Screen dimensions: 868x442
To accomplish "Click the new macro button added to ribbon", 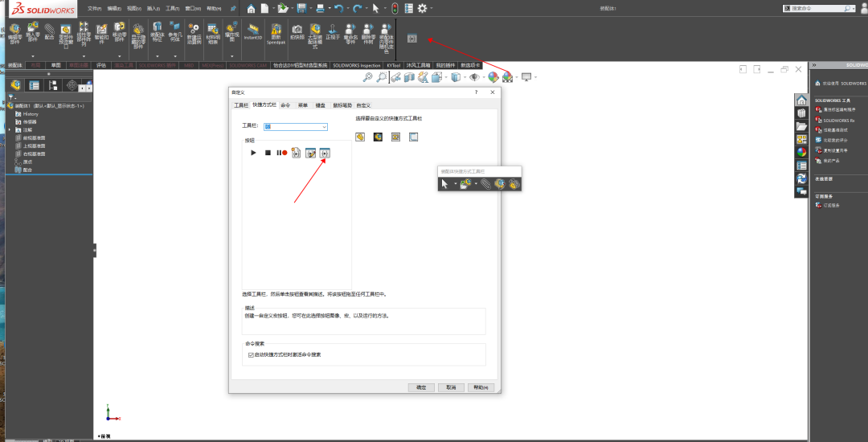I will 411,38.
